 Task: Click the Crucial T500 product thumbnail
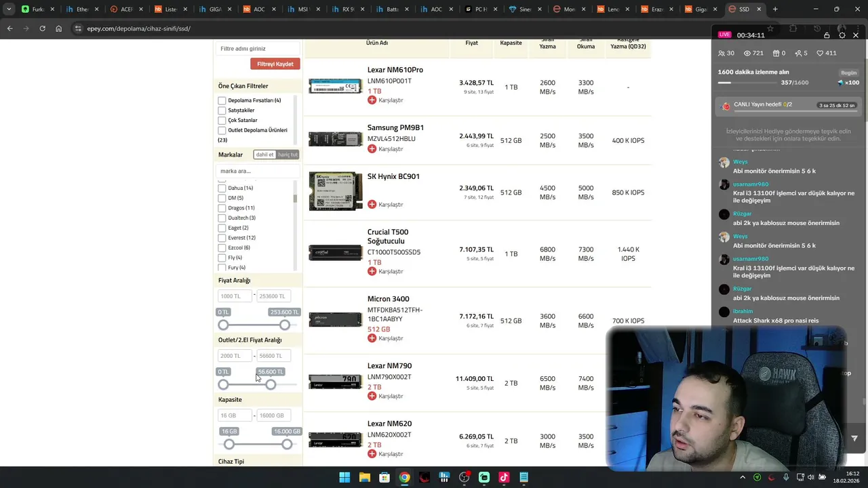tap(336, 252)
